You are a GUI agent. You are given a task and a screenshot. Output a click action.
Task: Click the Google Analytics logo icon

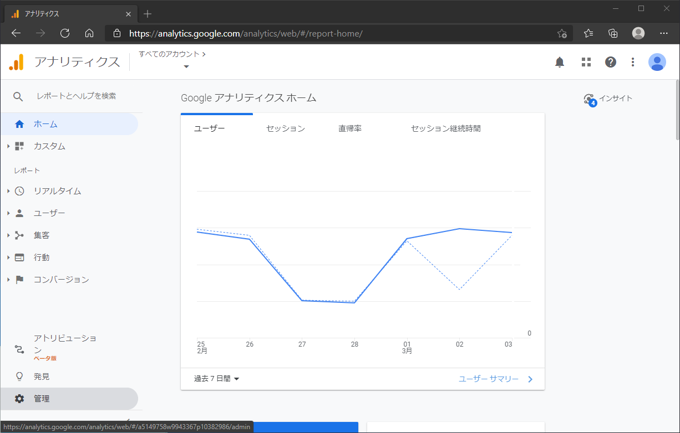16,62
